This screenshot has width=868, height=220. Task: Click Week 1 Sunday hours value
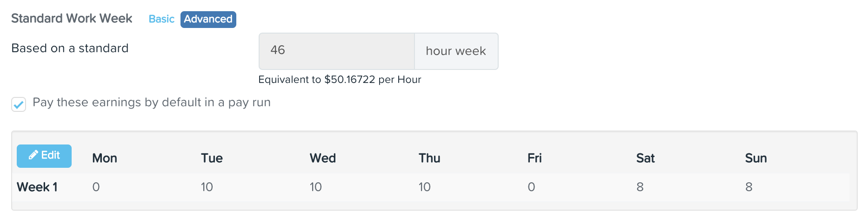749,187
